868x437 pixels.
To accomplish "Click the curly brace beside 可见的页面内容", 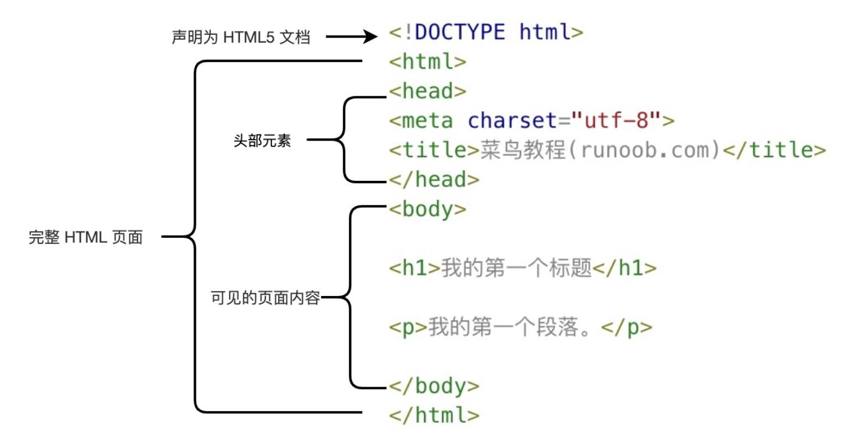I will pyautogui.click(x=350, y=297).
